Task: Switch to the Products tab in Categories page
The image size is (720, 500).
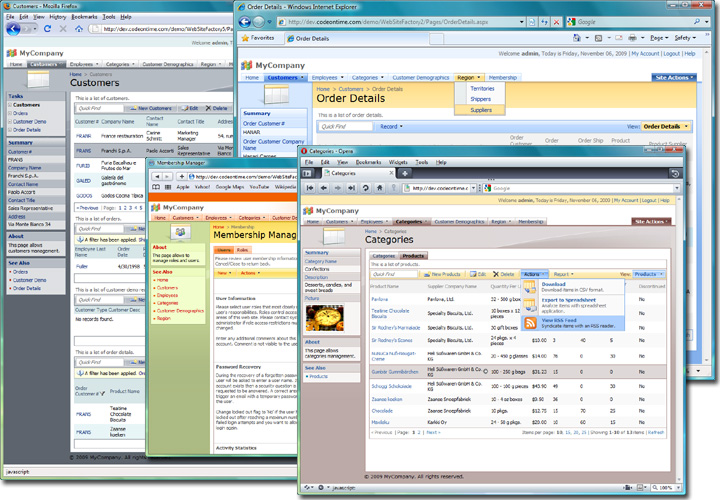Action: tap(413, 256)
